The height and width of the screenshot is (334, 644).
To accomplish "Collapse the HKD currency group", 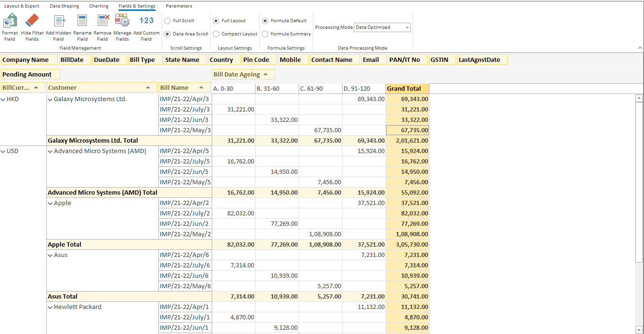I will pyautogui.click(x=3, y=99).
